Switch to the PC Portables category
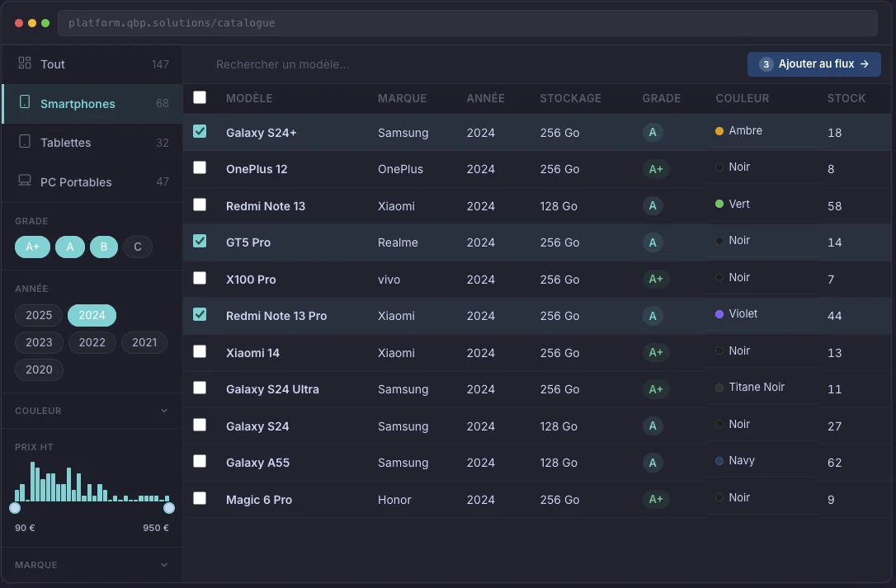 coord(92,181)
